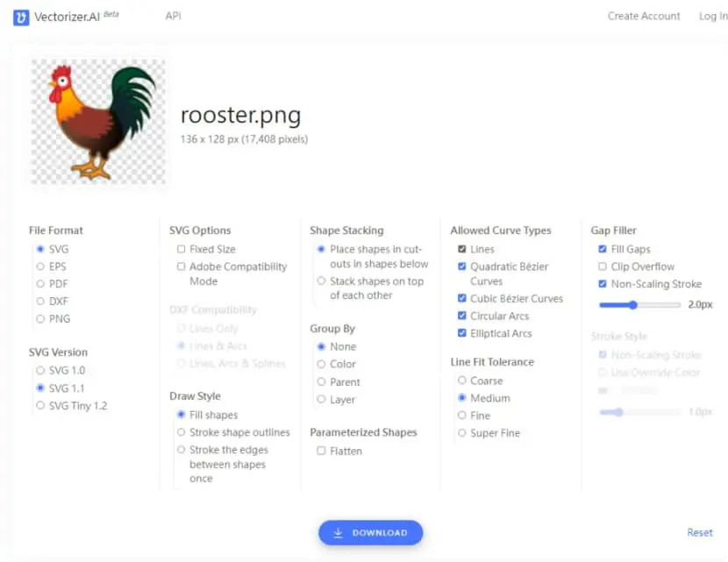Enable the Clip Overflow checkbox
Screen dimensions: 728x562
pos(603,267)
